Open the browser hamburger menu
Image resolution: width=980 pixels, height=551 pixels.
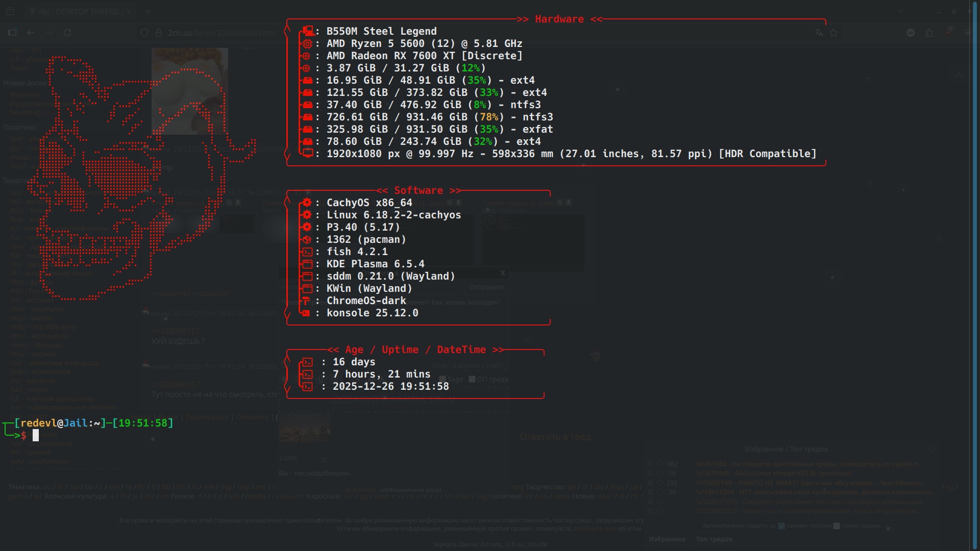point(967,33)
